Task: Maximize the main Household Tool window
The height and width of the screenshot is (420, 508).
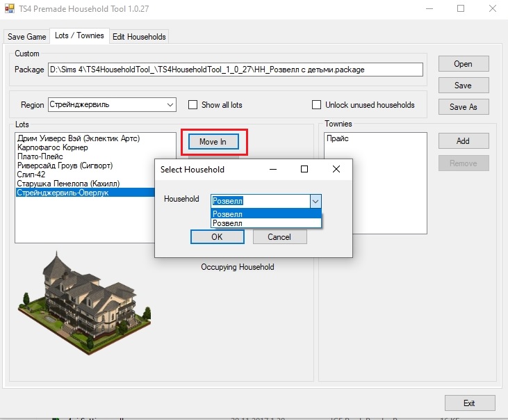Action: click(460, 9)
